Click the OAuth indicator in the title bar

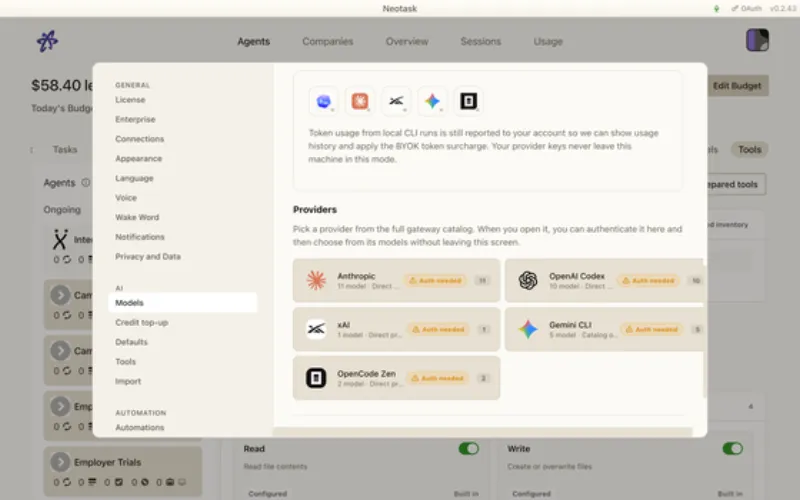coord(746,9)
